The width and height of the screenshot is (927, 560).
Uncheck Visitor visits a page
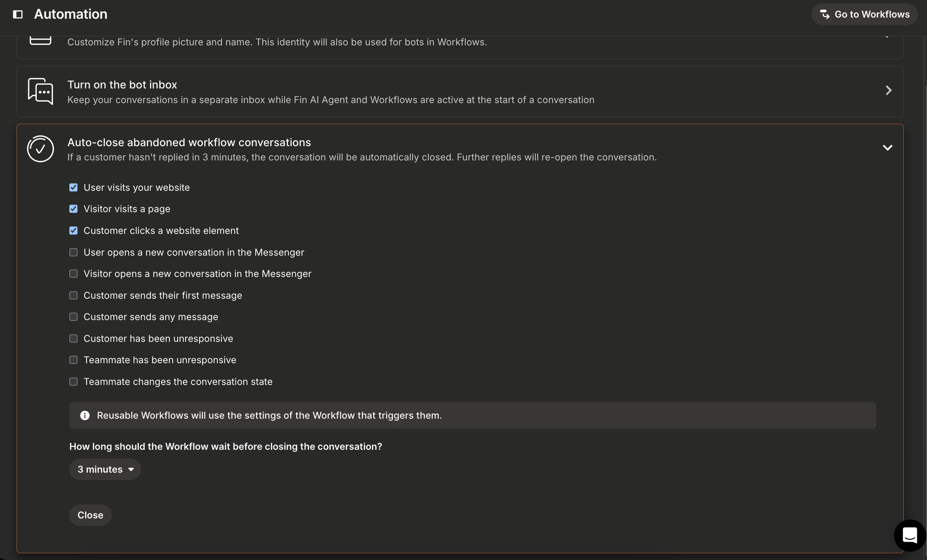coord(73,209)
